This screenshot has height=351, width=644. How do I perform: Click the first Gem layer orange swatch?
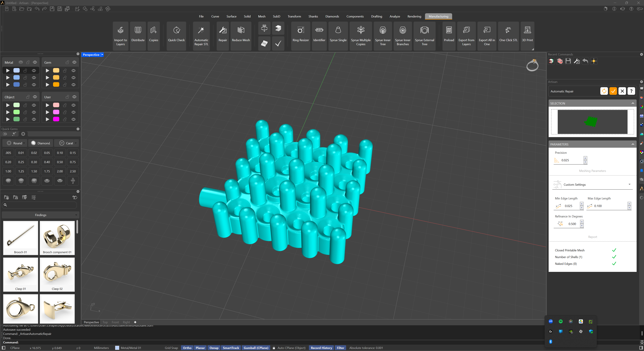click(56, 71)
